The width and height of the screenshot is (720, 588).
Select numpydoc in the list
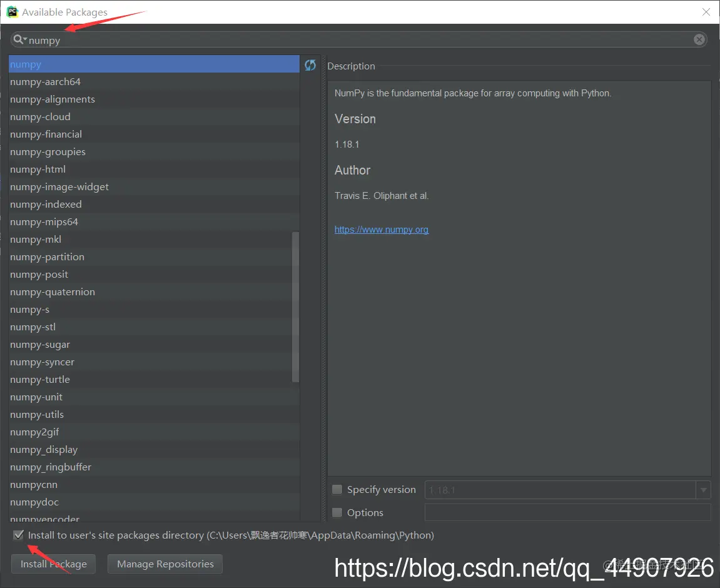click(x=154, y=502)
